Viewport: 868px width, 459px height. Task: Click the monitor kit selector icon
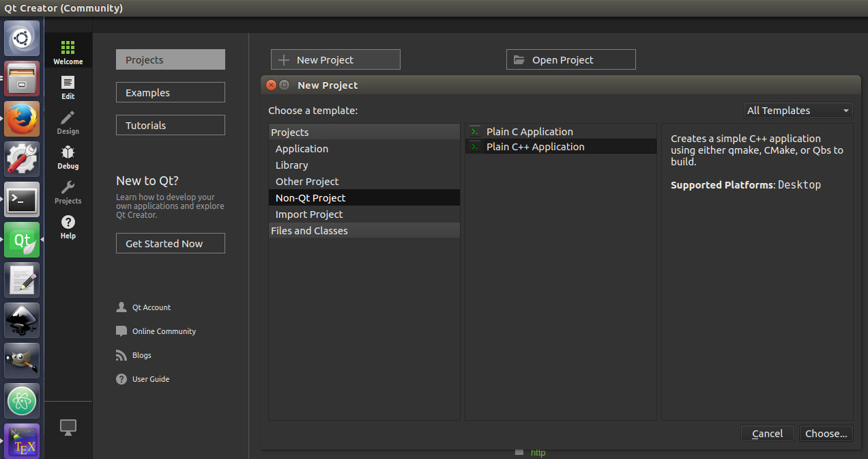[x=68, y=428]
